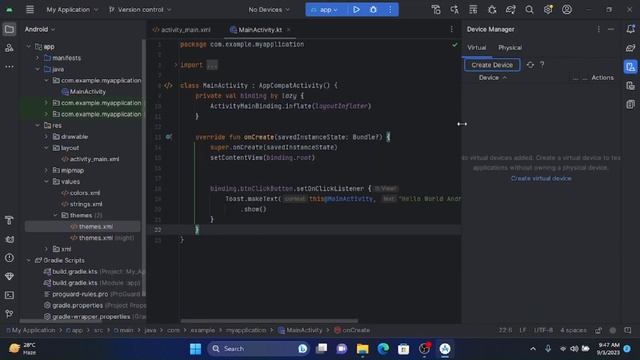Screen dimensions: 640x360
Task: Open more run actions menu
Action: point(390,9)
